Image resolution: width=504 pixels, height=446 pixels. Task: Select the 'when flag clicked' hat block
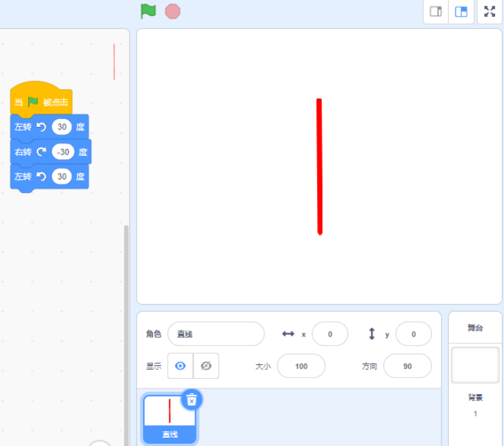click(x=41, y=100)
